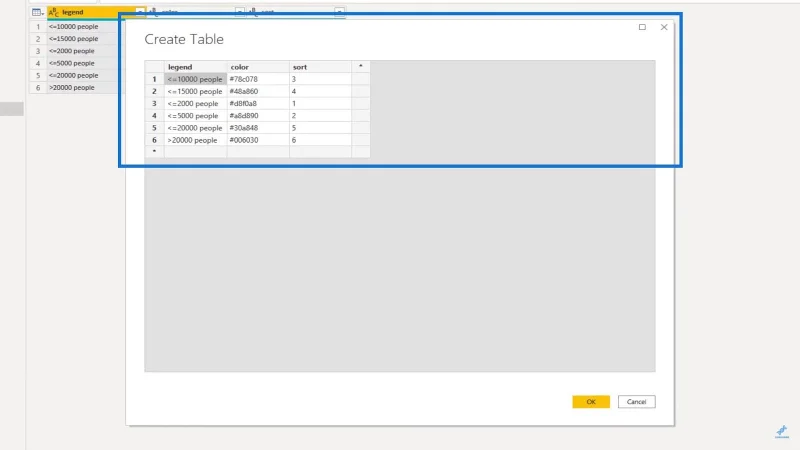800x450 pixels.
Task: Click the empty sort cell in new row
Action: [320, 152]
